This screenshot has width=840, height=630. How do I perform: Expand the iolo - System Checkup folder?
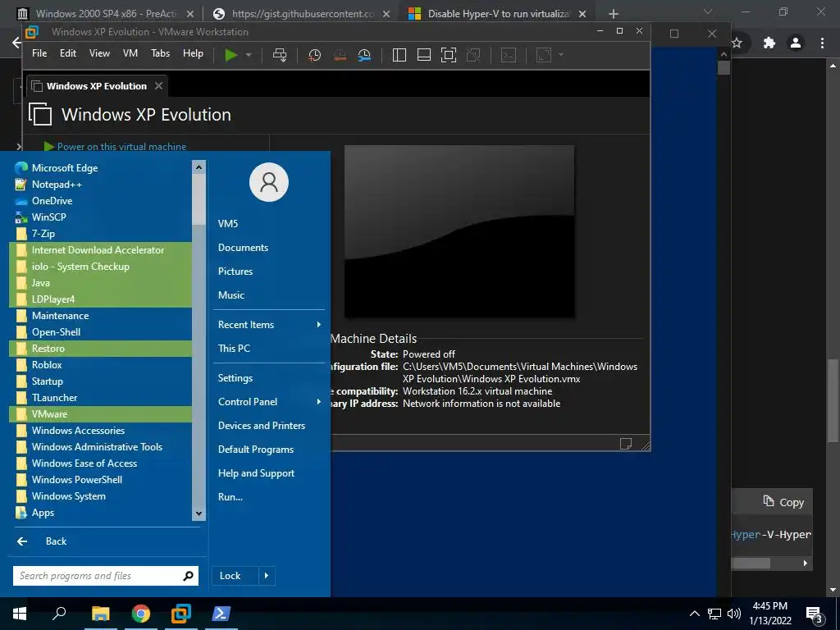100,267
